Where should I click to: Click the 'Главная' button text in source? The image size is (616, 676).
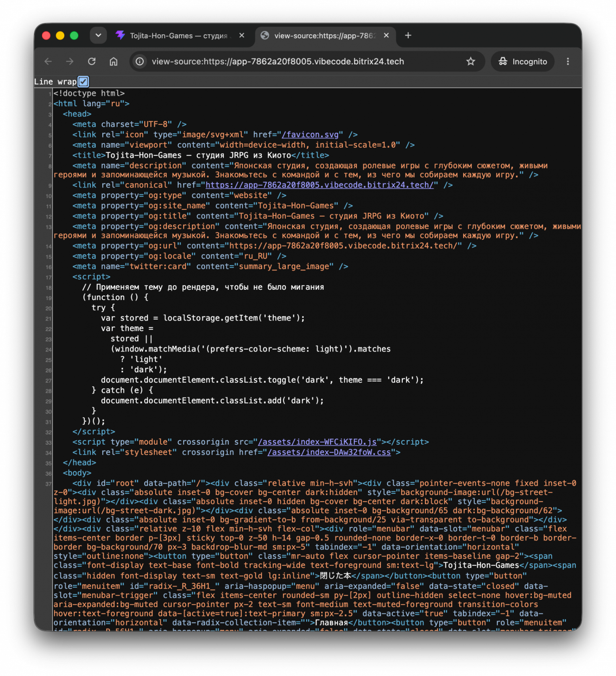click(x=331, y=623)
